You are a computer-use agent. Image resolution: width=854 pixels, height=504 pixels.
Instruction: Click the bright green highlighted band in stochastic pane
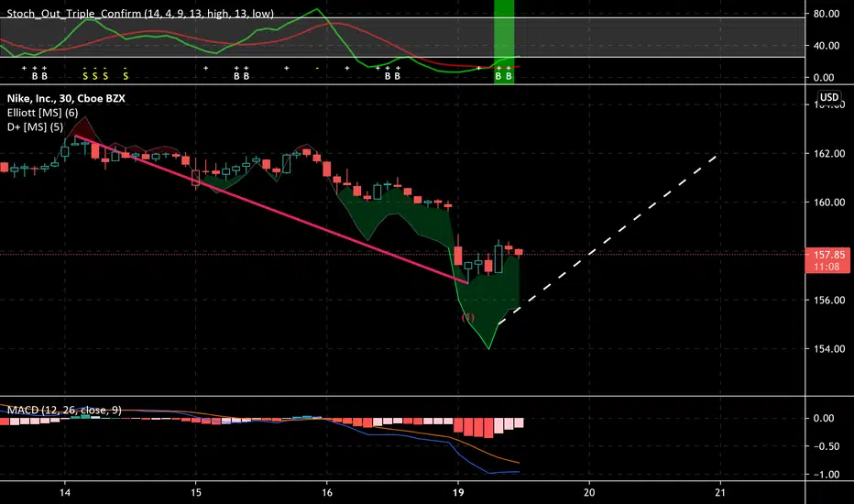504,41
